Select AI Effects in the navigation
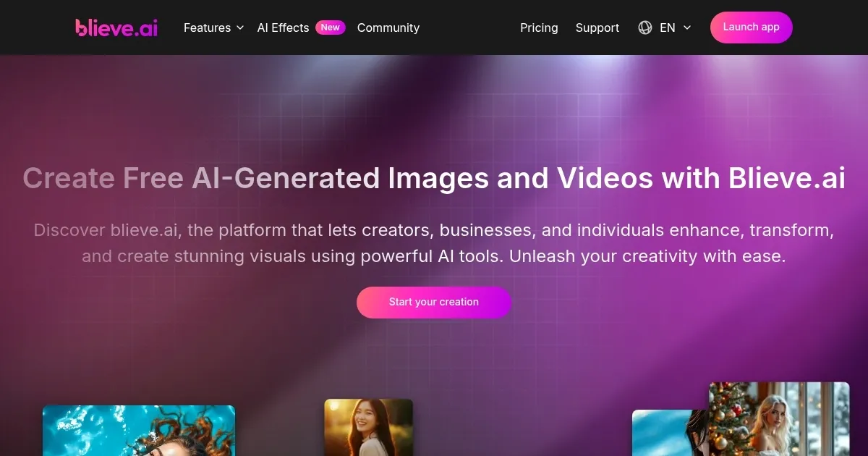Image resolution: width=868 pixels, height=456 pixels. coord(283,28)
